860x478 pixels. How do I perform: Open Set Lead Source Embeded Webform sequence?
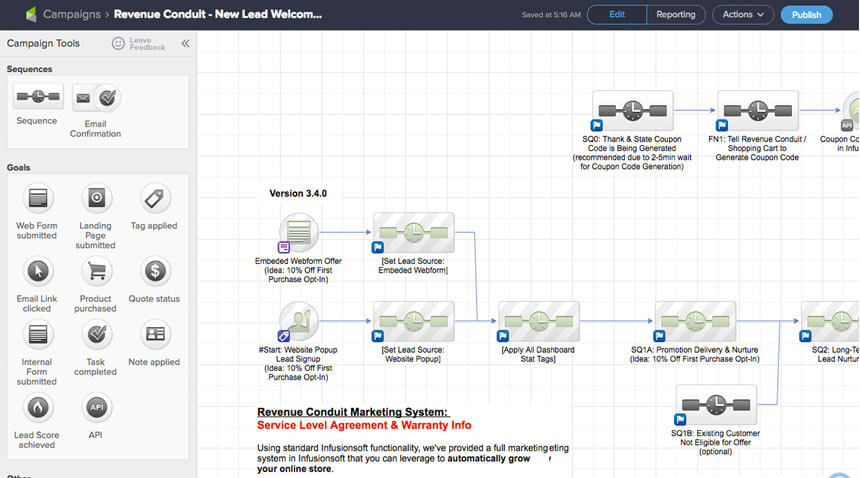[x=414, y=232]
